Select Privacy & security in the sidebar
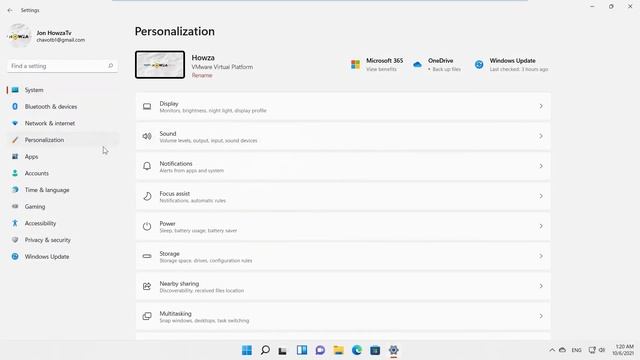The image size is (640, 360). 63,240
